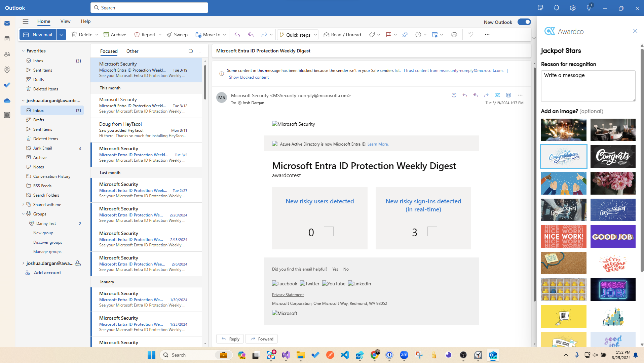
Task: Click the Show blocked content link
Action: pos(249,77)
